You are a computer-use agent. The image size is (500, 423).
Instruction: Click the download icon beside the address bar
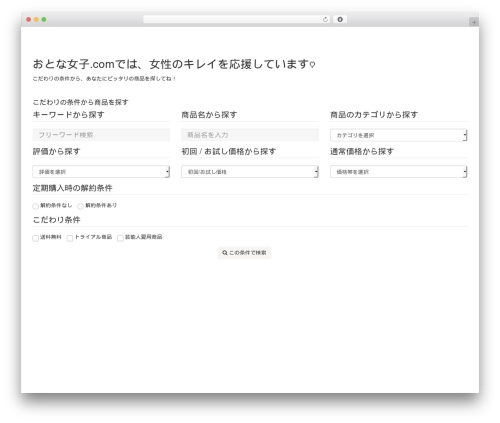(340, 19)
